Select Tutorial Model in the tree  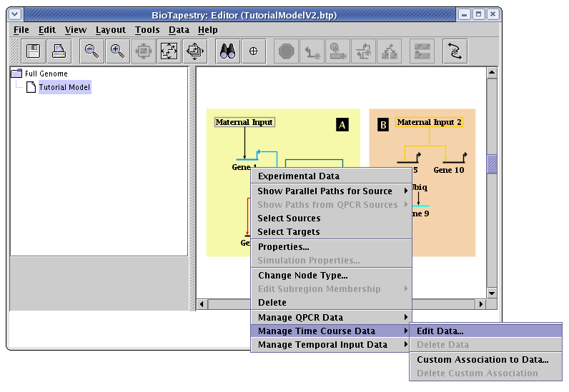point(64,87)
